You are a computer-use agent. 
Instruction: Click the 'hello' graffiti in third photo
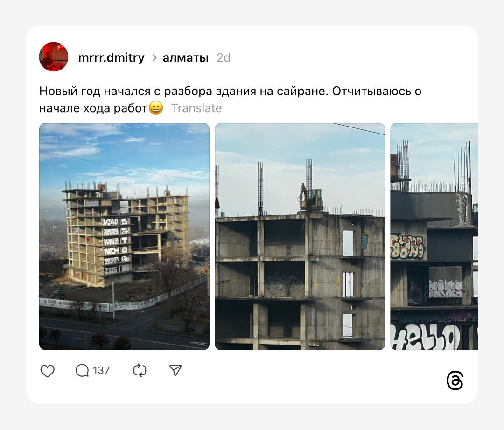[x=426, y=337]
